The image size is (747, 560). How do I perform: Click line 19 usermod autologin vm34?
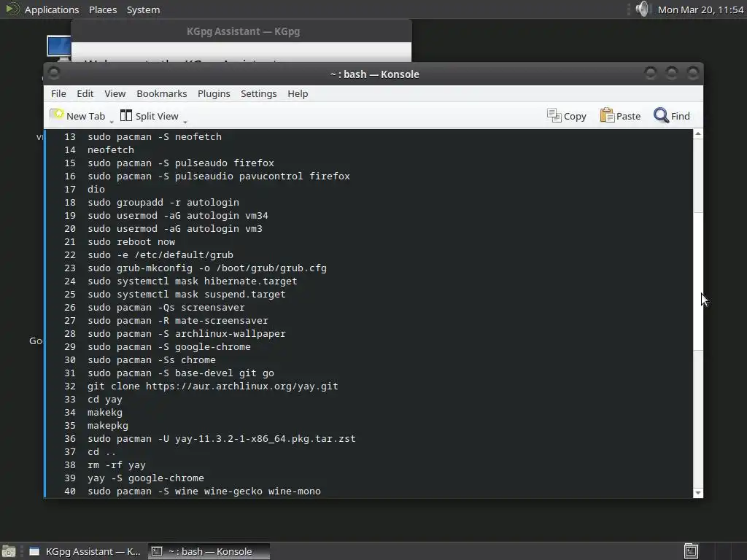pyautogui.click(x=178, y=216)
